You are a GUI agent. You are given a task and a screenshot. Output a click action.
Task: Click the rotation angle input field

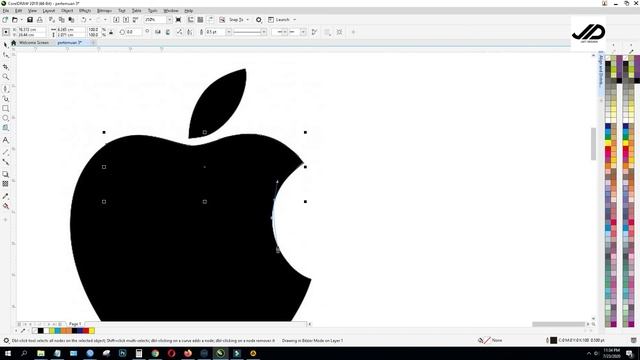click(x=133, y=32)
